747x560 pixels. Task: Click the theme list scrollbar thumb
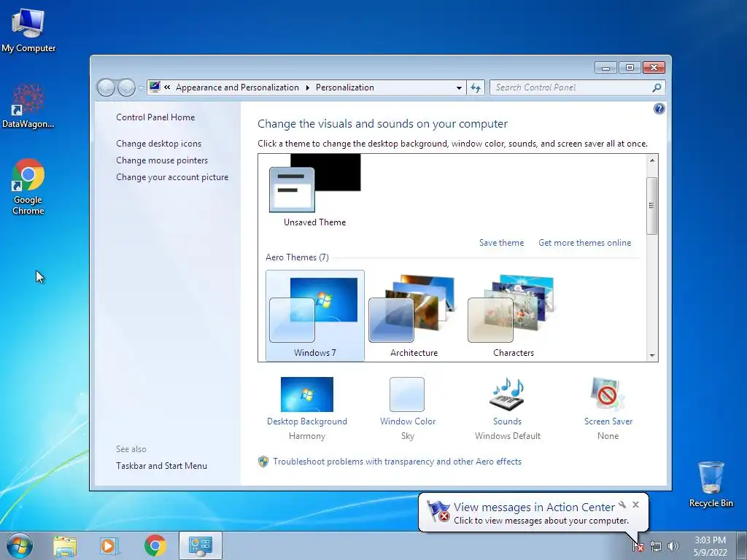[x=651, y=206]
